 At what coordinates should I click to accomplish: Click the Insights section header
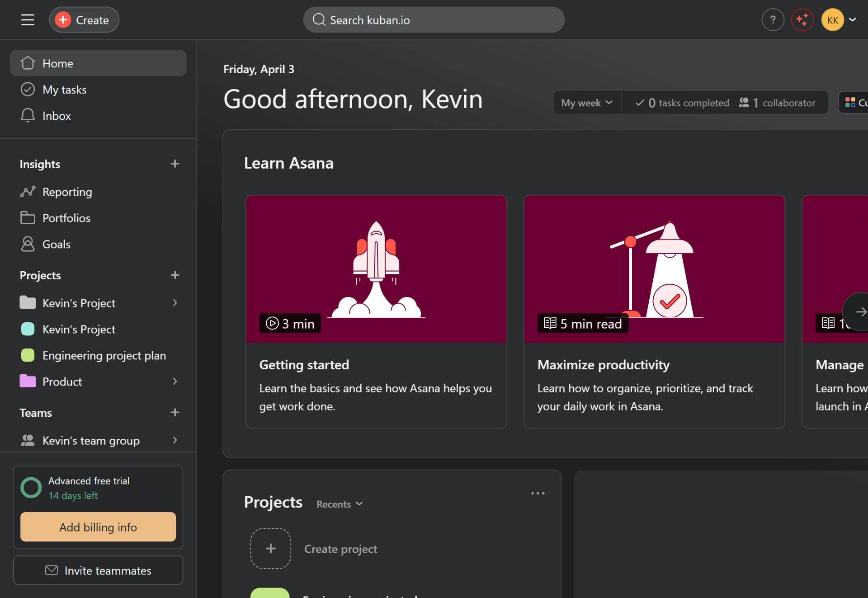pyautogui.click(x=40, y=164)
